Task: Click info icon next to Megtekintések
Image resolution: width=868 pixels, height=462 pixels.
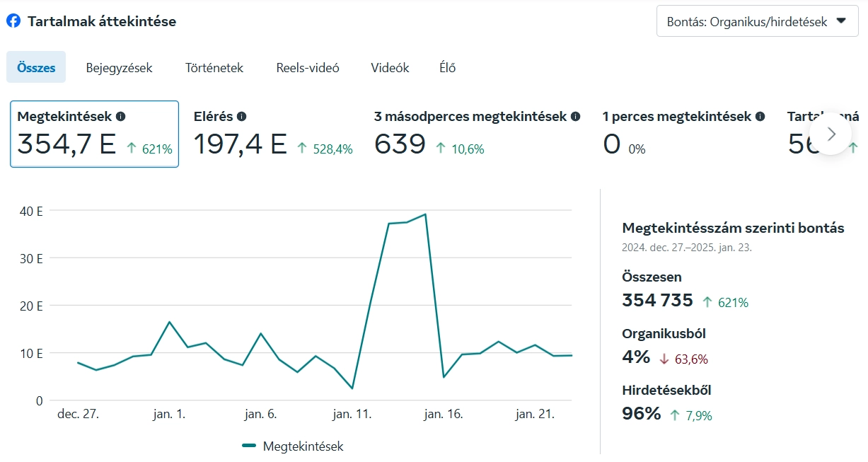Action: (x=121, y=117)
